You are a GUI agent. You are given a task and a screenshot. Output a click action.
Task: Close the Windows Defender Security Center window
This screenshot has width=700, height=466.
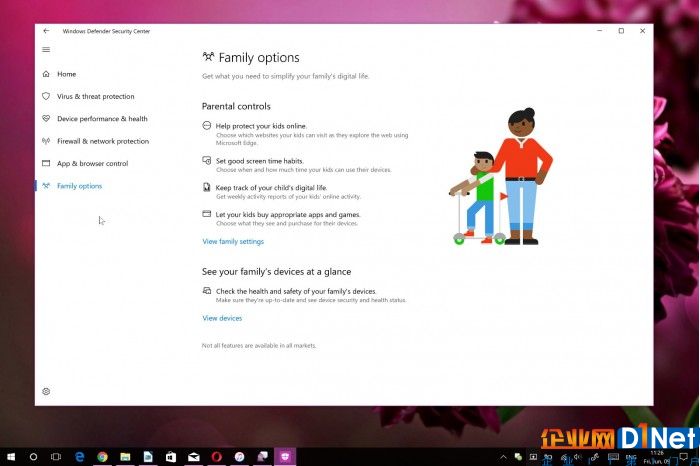[x=642, y=31]
